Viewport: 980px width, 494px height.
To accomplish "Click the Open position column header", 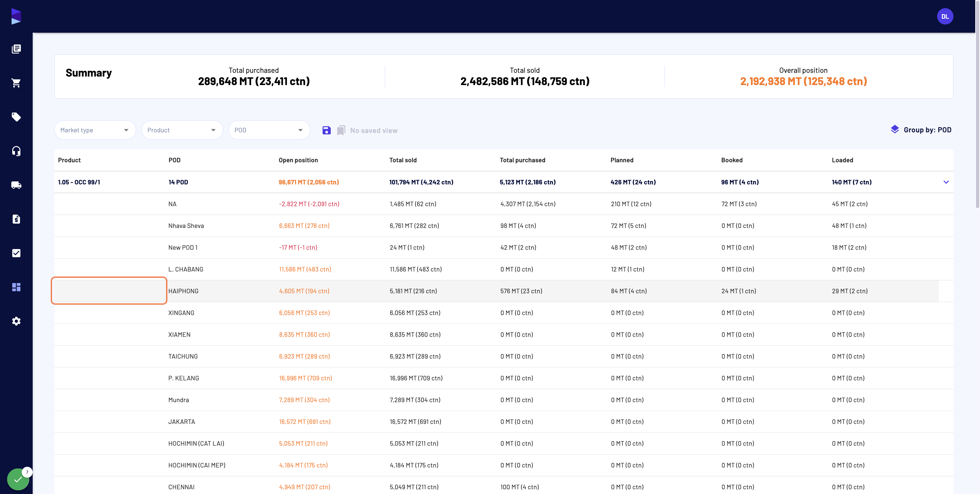I will [298, 160].
